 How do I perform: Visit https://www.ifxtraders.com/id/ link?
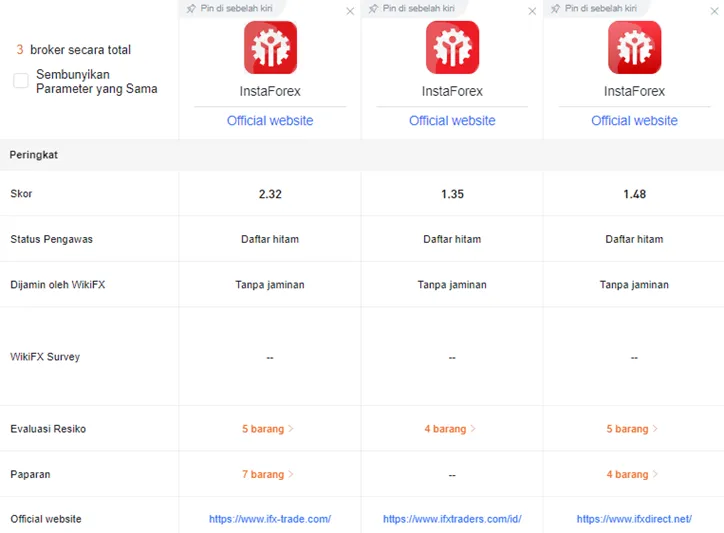pyautogui.click(x=452, y=519)
